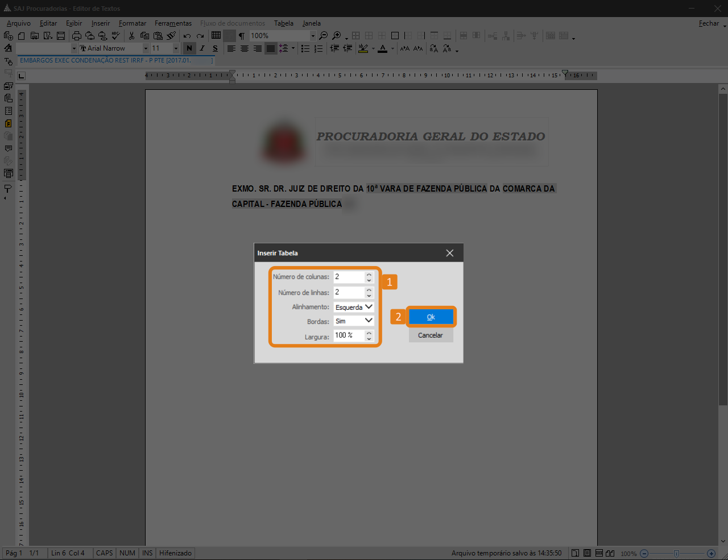Click the insert table grid icon
Screen dimensions: 728x560
[x=216, y=35]
